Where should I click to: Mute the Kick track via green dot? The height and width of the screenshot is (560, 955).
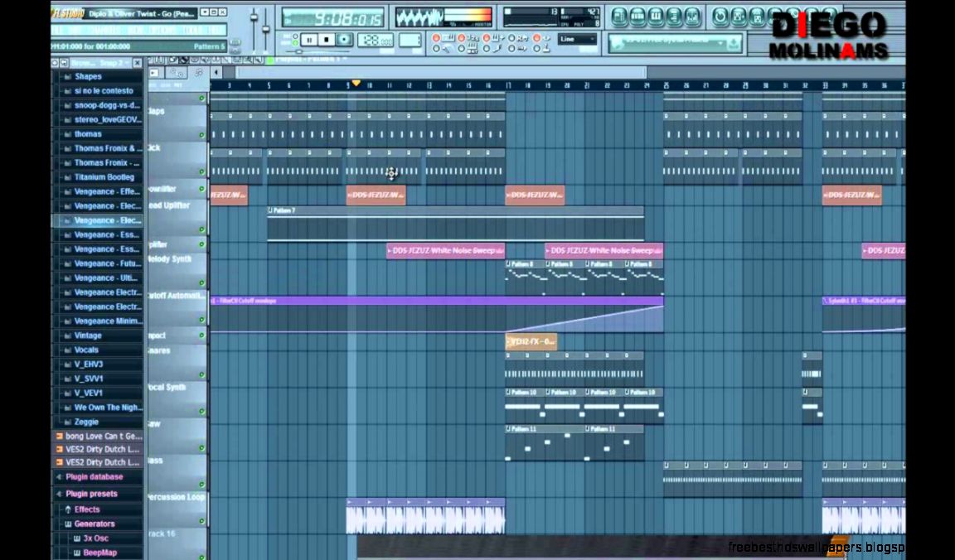pos(201,172)
